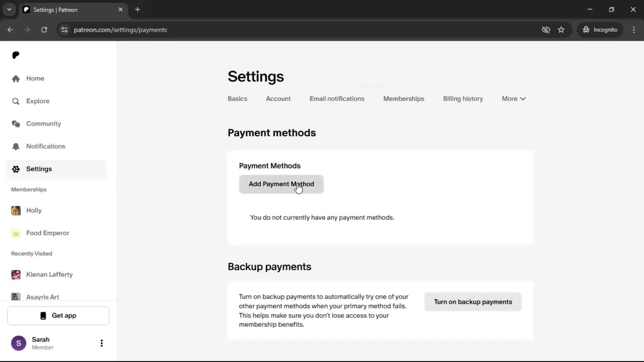
Task: Expand the tab search dropdown arrow
Action: pos(9,10)
